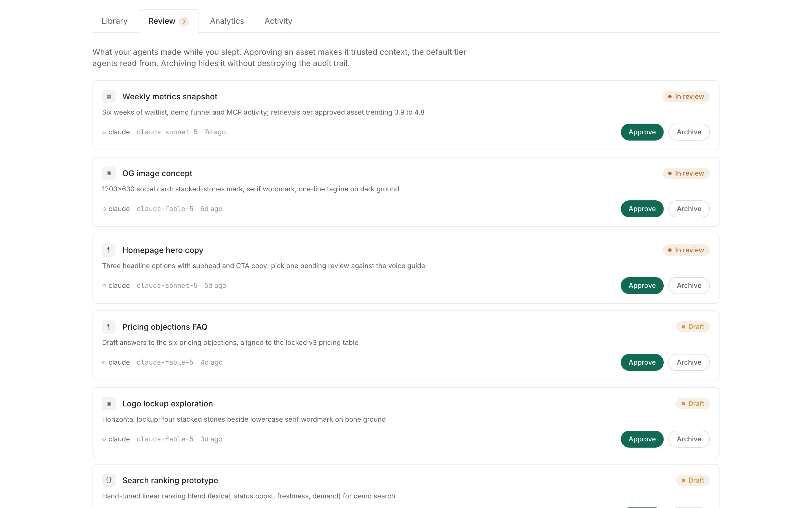
Task: Click In review status on OG image concept
Action: (686, 173)
